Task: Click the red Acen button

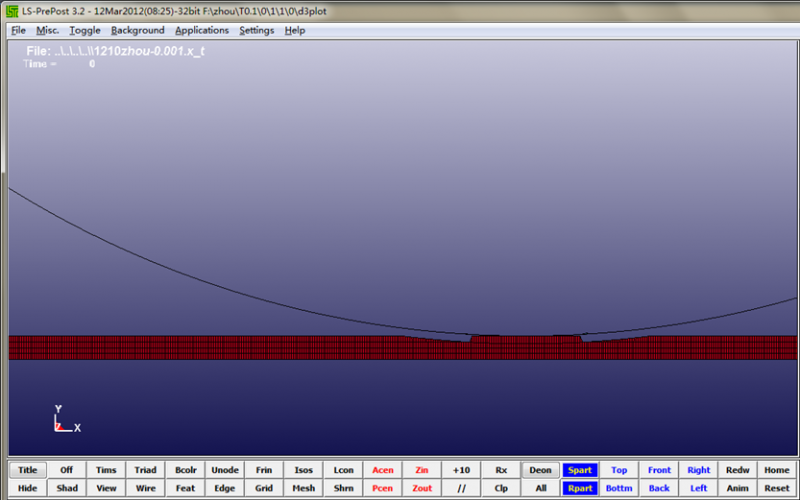Action: [x=383, y=470]
